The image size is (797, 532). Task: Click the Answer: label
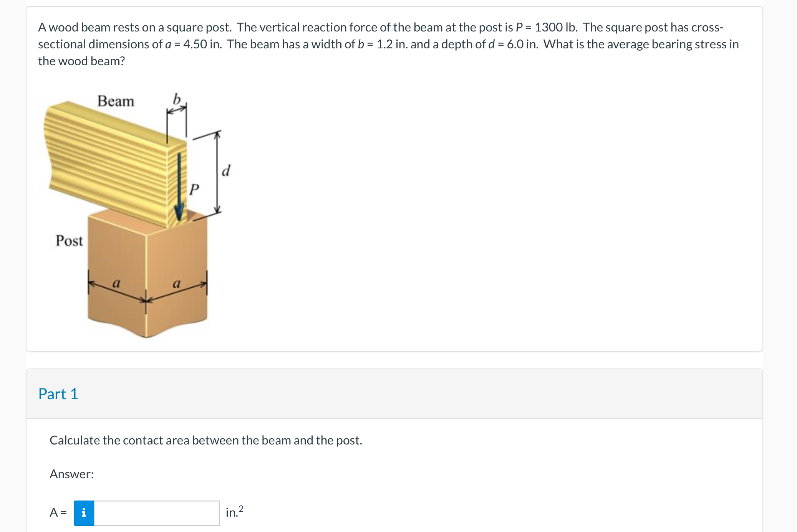(71, 474)
